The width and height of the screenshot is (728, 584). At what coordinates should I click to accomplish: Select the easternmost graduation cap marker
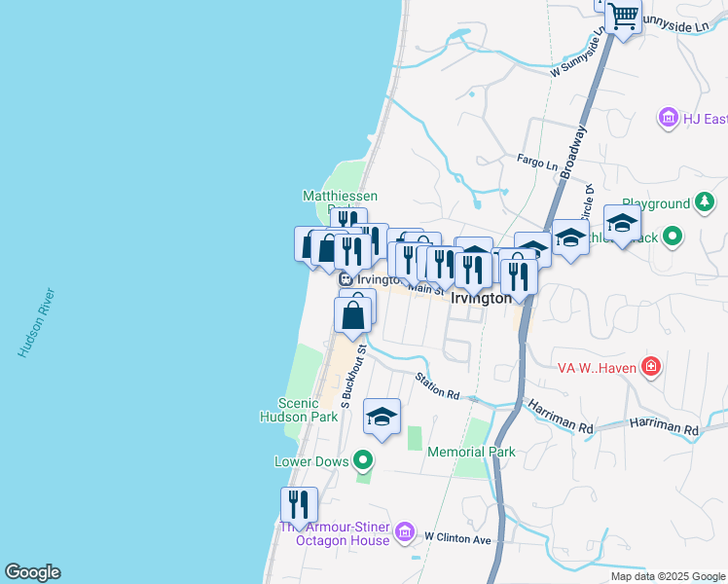click(x=622, y=224)
